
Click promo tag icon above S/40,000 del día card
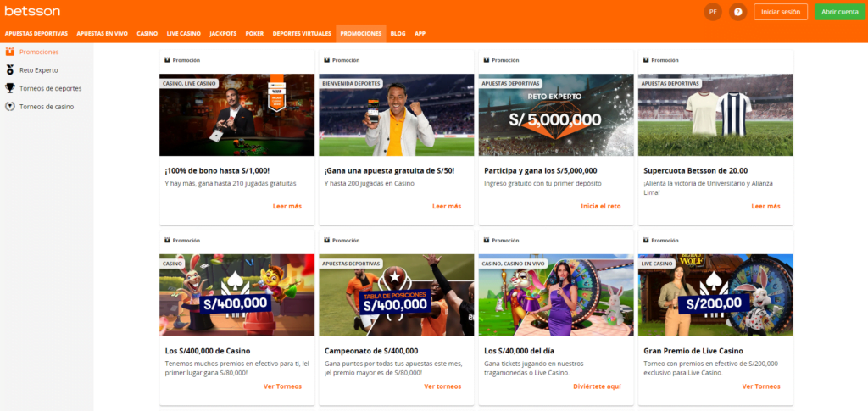tap(487, 240)
